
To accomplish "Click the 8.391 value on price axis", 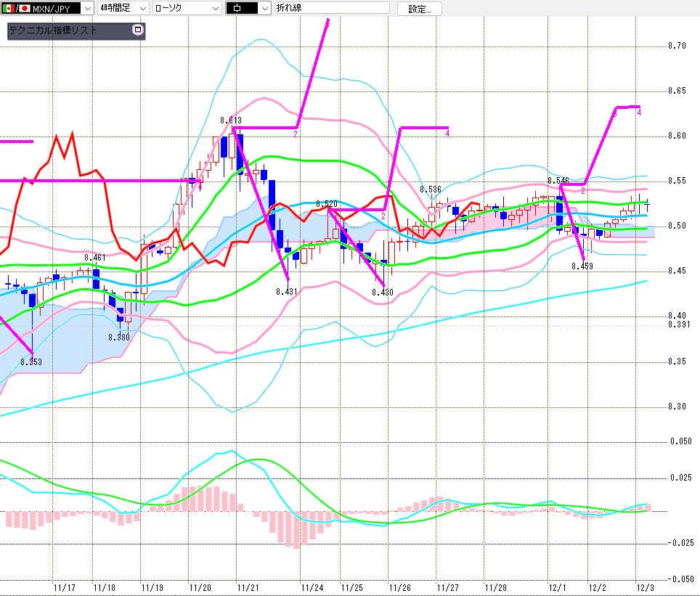I will point(678,324).
